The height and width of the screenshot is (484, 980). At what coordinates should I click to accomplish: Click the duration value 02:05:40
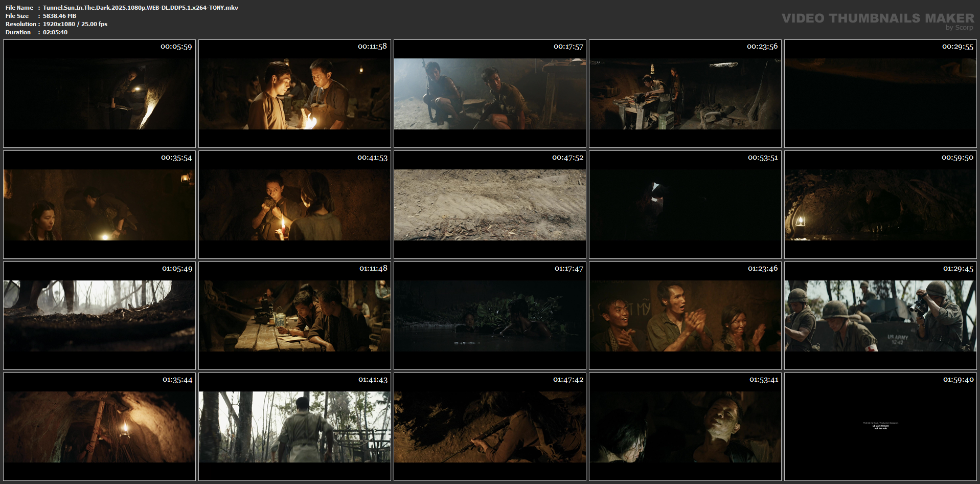coord(55,32)
